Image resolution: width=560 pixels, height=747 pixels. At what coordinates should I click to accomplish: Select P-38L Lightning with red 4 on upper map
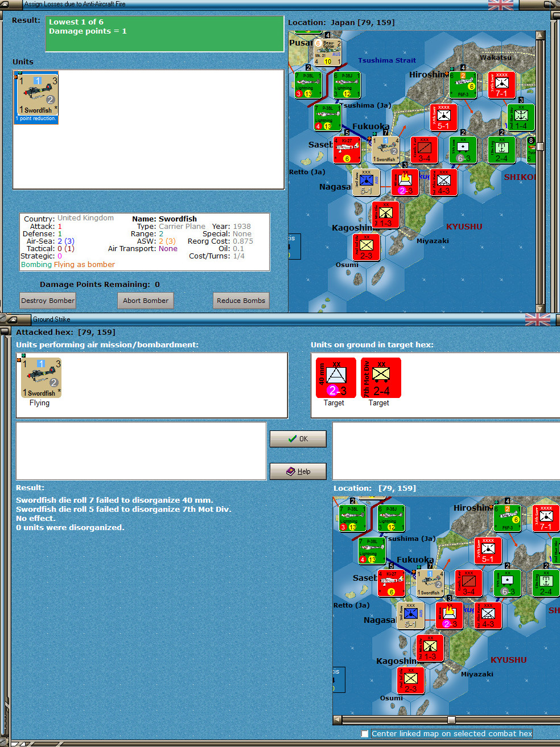(328, 117)
